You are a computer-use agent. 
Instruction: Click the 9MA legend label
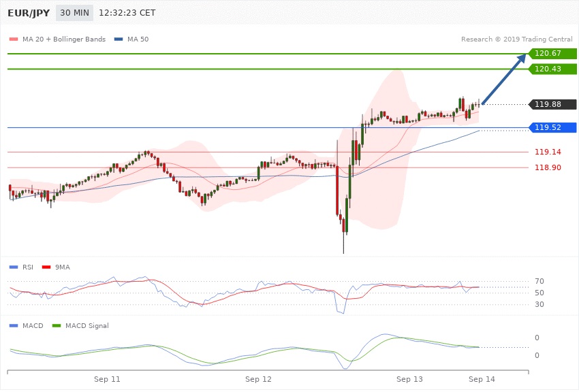[x=63, y=267]
